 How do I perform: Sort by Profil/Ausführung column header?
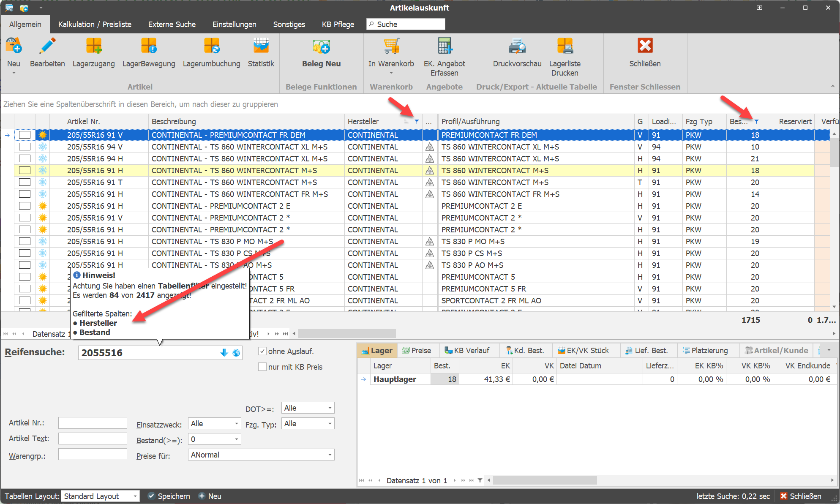[x=536, y=122]
